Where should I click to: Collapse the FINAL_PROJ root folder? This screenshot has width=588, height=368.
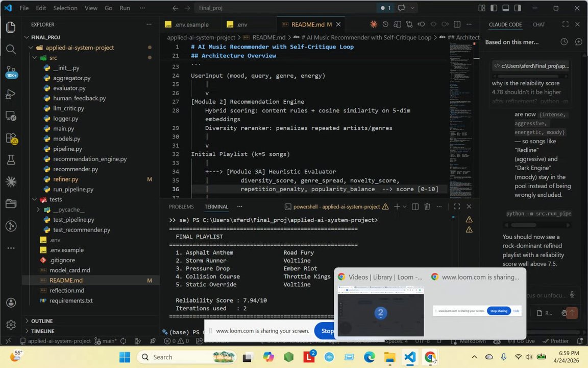[27, 37]
